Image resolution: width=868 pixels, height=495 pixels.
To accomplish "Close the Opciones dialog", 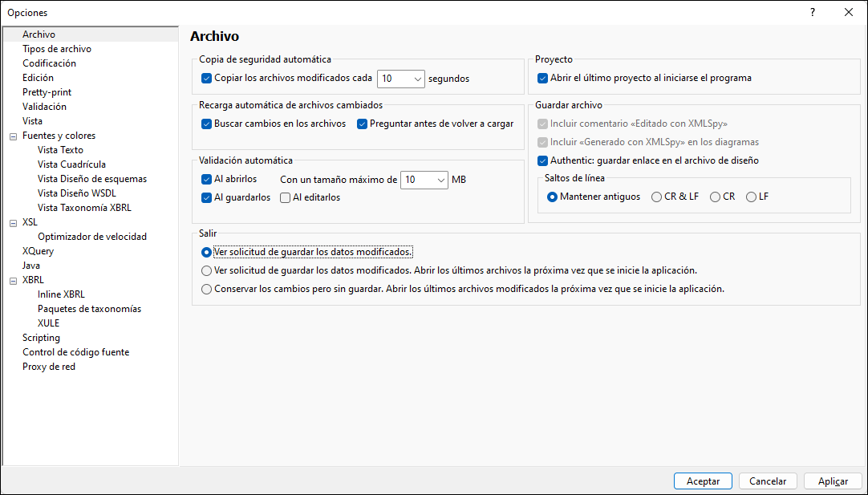I will (x=848, y=12).
